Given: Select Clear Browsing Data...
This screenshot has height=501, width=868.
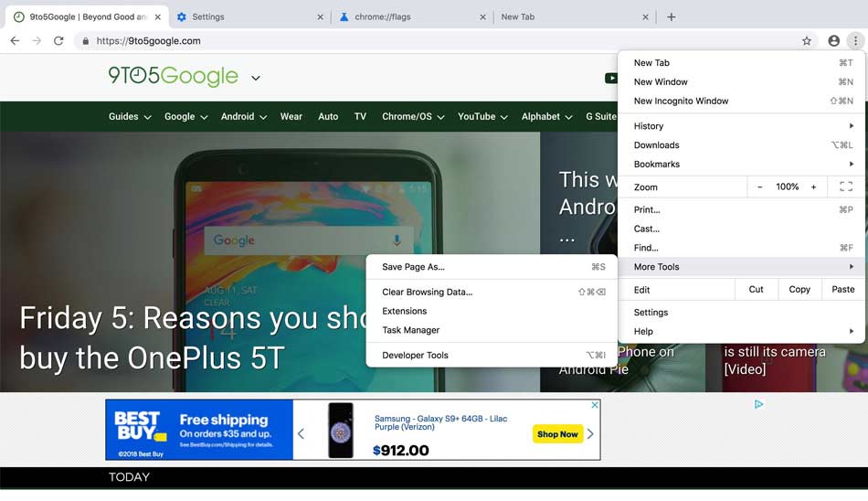Looking at the screenshot, I should (x=492, y=292).
